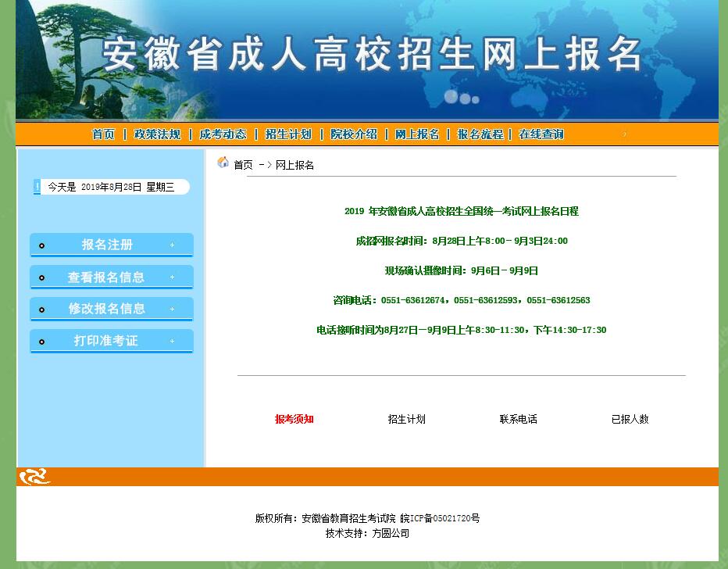Viewport: 728px width, 569px height.
Task: Open 在线查询 in the nav bar
Action: pyautogui.click(x=541, y=134)
